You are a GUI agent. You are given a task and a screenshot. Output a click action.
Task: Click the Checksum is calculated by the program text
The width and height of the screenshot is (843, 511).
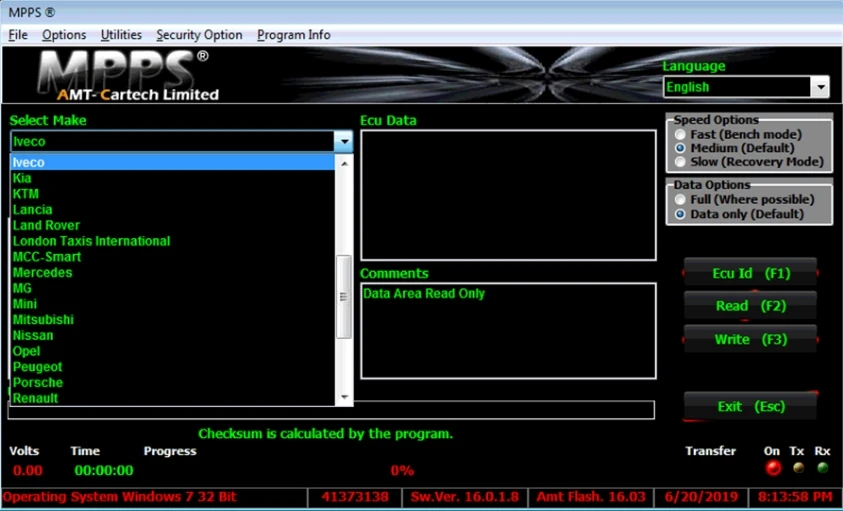325,434
